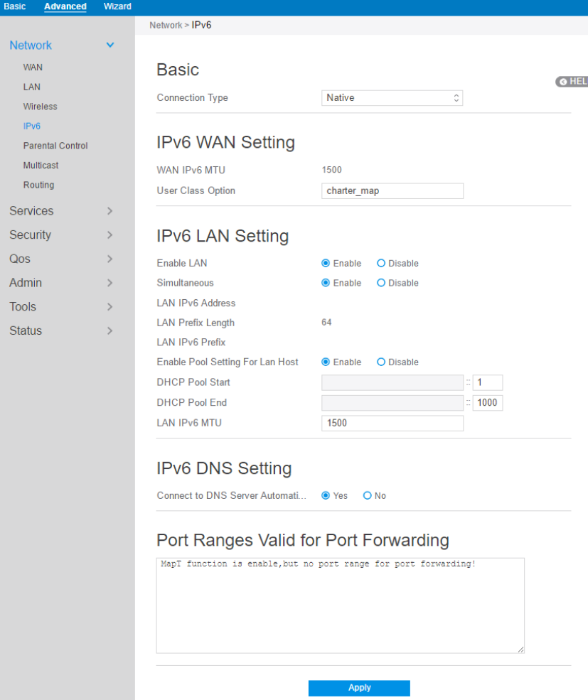The height and width of the screenshot is (700, 588).
Task: Switch to the Wizard tab
Action: coord(117,6)
